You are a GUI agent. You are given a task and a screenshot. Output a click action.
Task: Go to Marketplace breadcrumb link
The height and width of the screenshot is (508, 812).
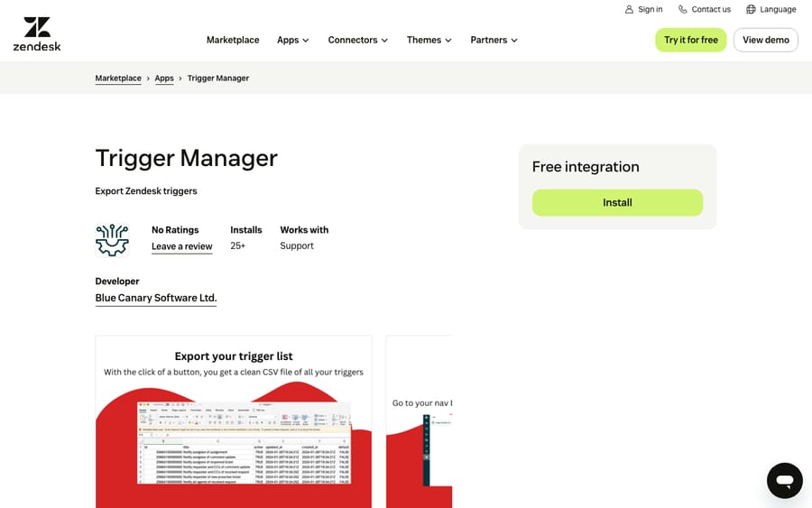click(x=118, y=79)
